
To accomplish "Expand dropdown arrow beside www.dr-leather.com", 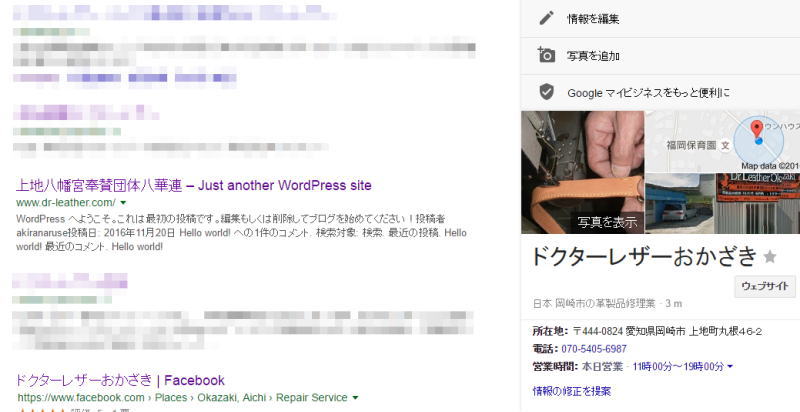I will click(x=123, y=203).
